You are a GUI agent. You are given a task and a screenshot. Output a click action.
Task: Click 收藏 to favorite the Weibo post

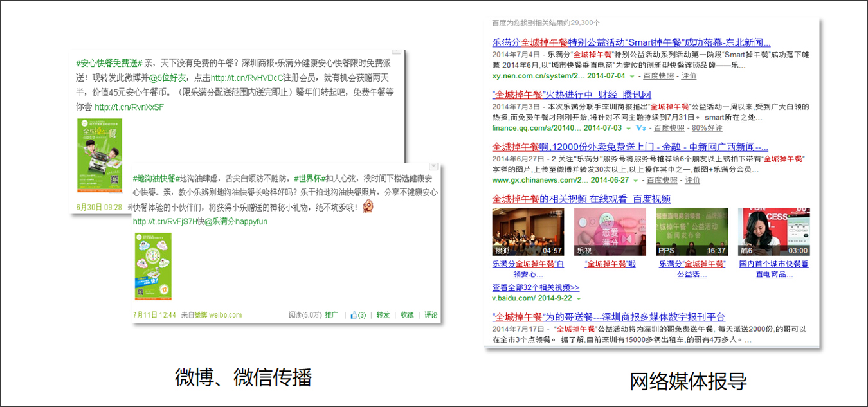click(x=407, y=315)
